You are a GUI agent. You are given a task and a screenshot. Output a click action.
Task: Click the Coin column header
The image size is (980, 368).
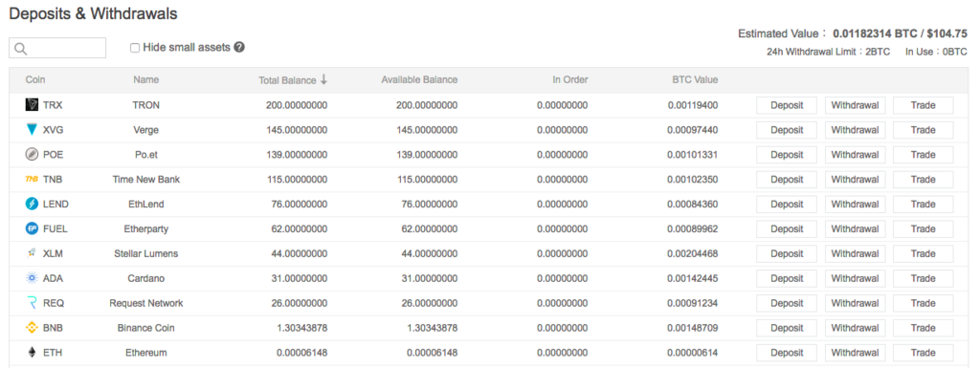pos(35,80)
